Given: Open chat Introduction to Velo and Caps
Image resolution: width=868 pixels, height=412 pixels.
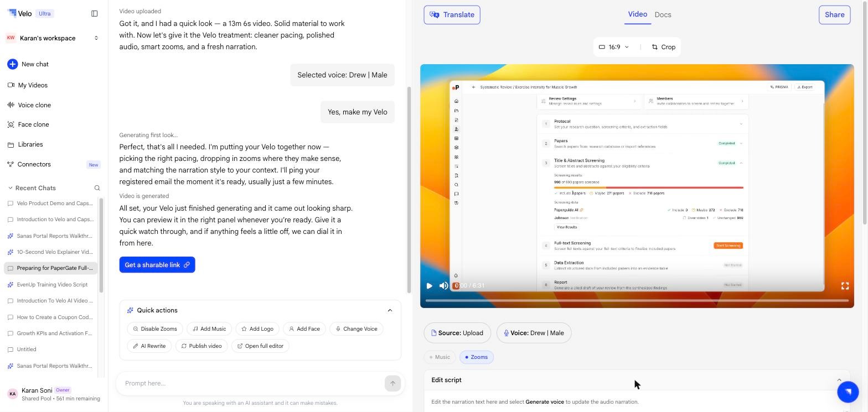Looking at the screenshot, I should tap(50, 220).
